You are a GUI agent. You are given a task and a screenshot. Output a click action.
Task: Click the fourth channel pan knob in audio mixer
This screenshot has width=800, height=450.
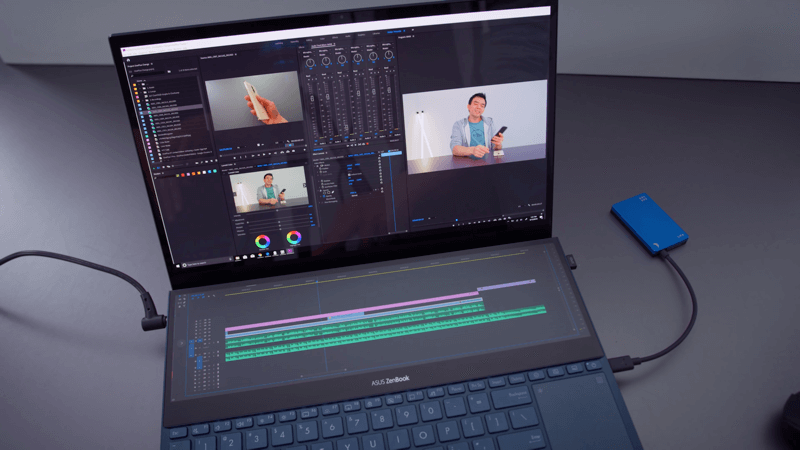358,58
